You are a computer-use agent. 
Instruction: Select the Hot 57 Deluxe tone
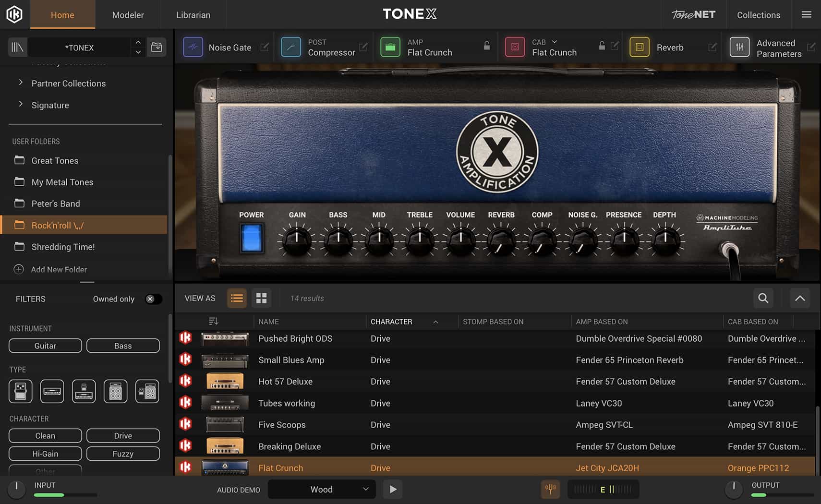(x=495, y=381)
